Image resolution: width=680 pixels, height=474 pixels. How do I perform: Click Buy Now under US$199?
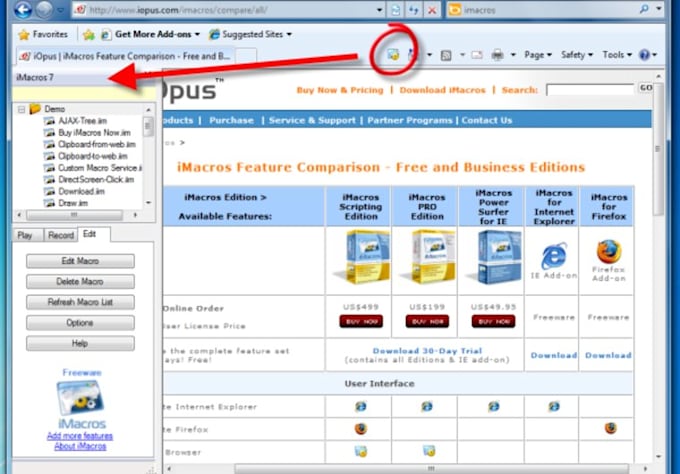tap(428, 321)
